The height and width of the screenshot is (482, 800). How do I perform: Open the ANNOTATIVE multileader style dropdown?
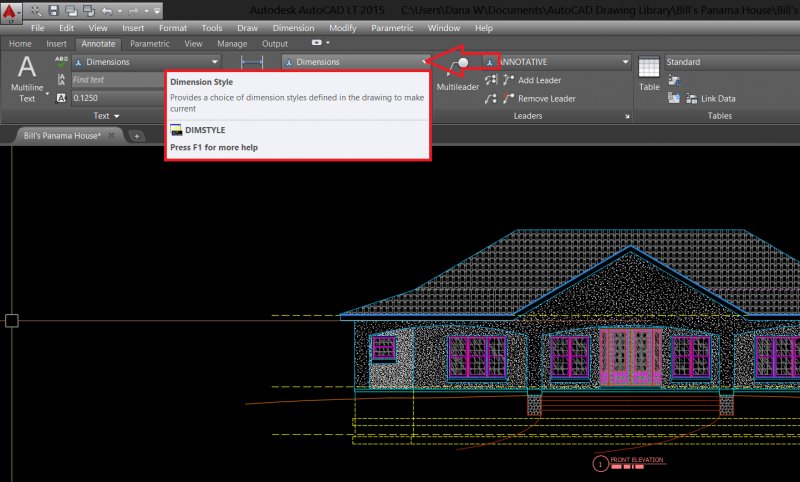(557, 62)
